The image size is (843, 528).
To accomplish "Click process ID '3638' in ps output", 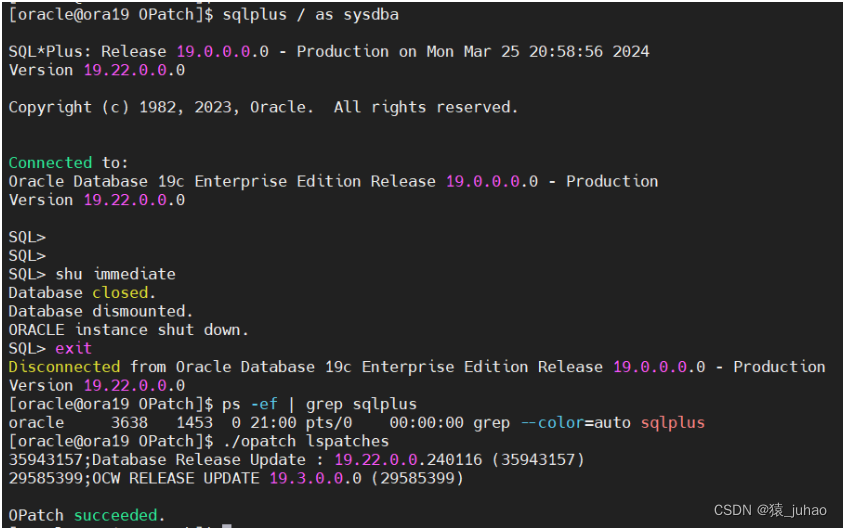I will pos(130,423).
